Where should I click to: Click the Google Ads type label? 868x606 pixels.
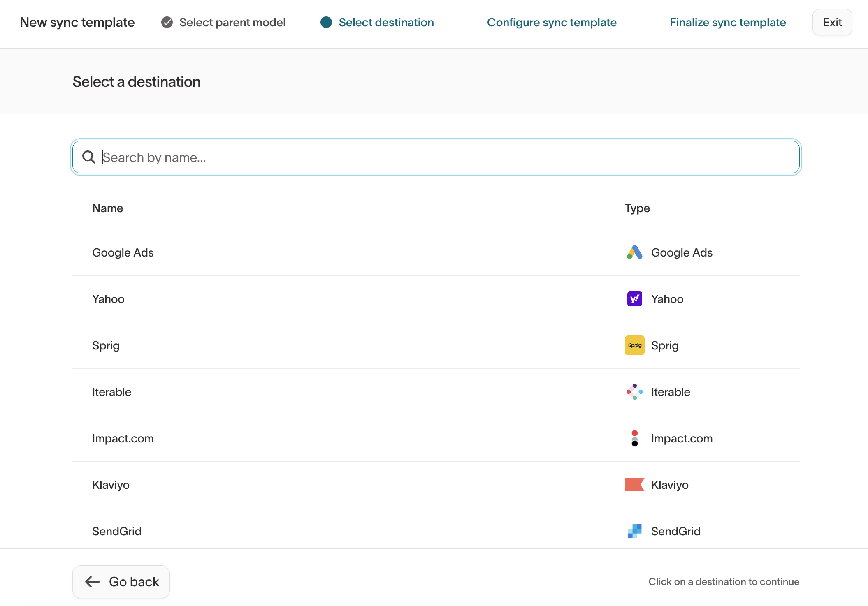pyautogui.click(x=682, y=252)
